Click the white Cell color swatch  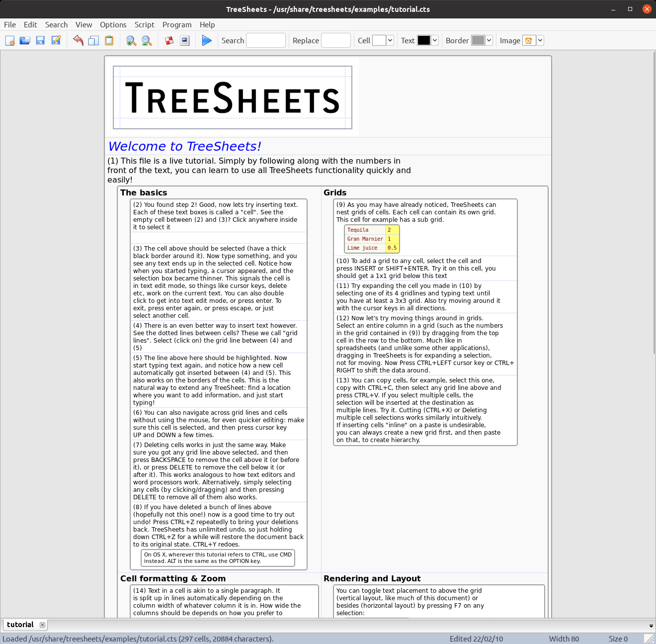pyautogui.click(x=379, y=41)
